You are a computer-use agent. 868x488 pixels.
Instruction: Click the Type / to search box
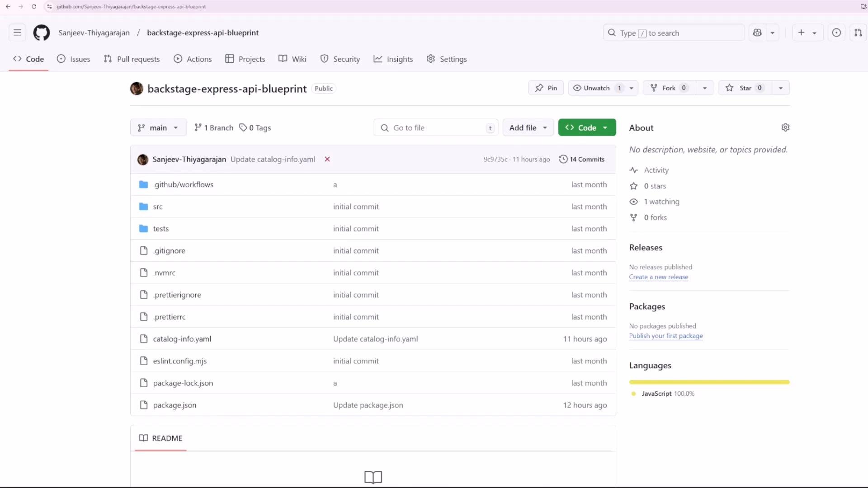pyautogui.click(x=674, y=33)
